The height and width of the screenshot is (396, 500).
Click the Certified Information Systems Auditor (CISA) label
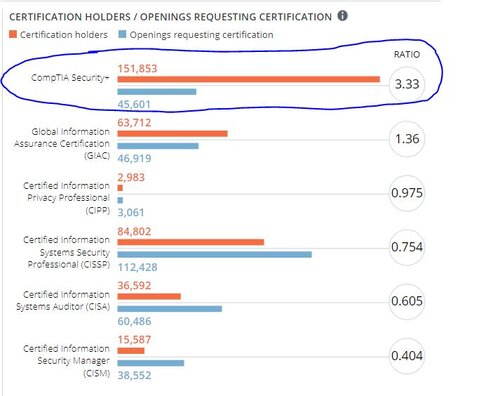(x=63, y=301)
